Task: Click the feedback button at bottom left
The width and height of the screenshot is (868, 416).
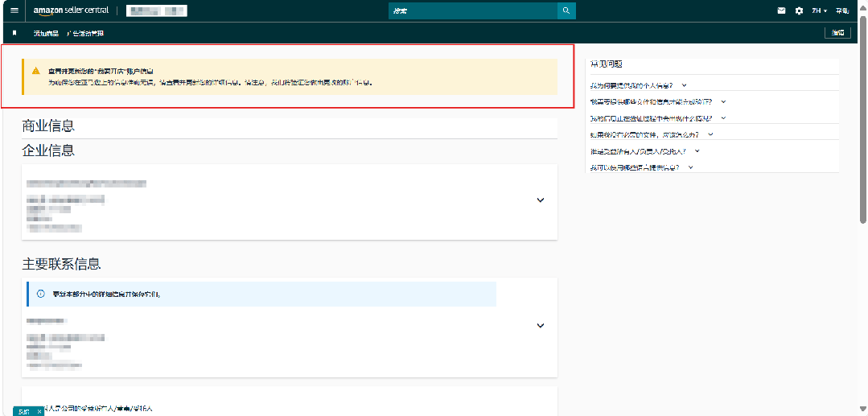Action: pos(24,411)
